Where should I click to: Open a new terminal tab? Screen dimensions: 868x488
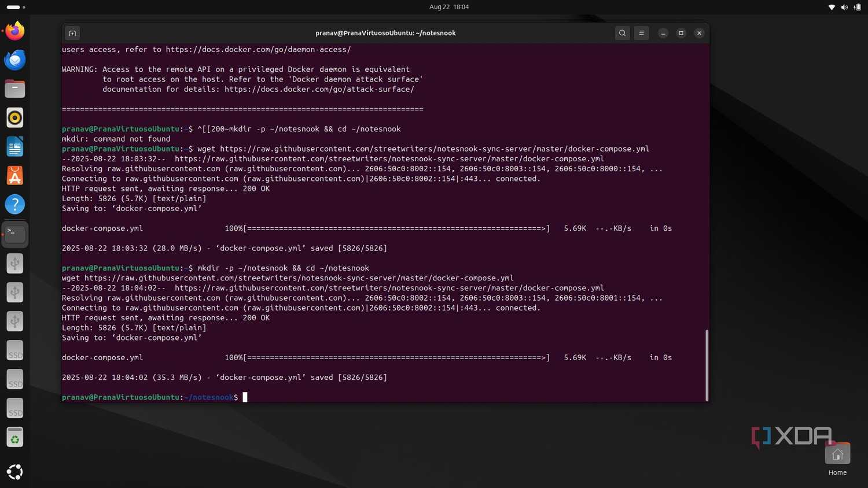[x=72, y=33]
